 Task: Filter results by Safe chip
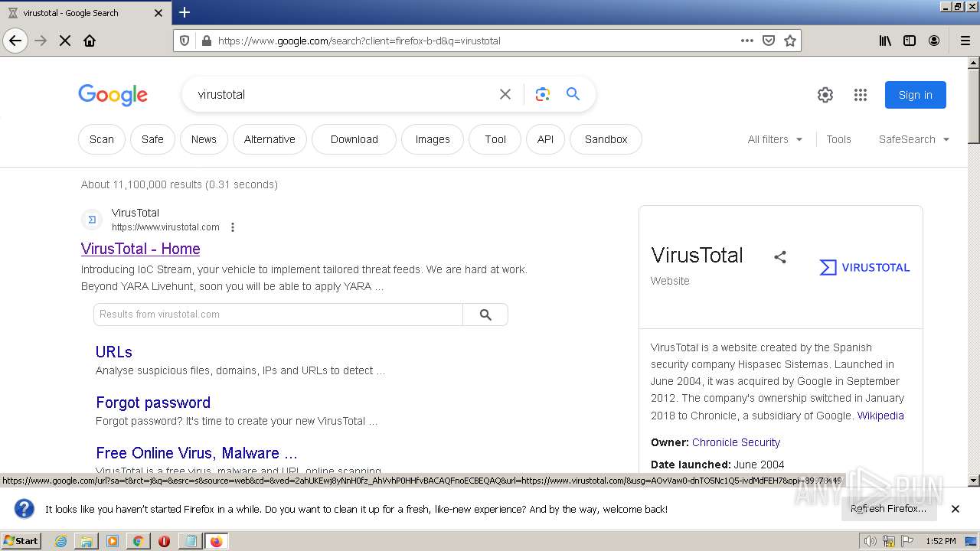[x=152, y=139]
